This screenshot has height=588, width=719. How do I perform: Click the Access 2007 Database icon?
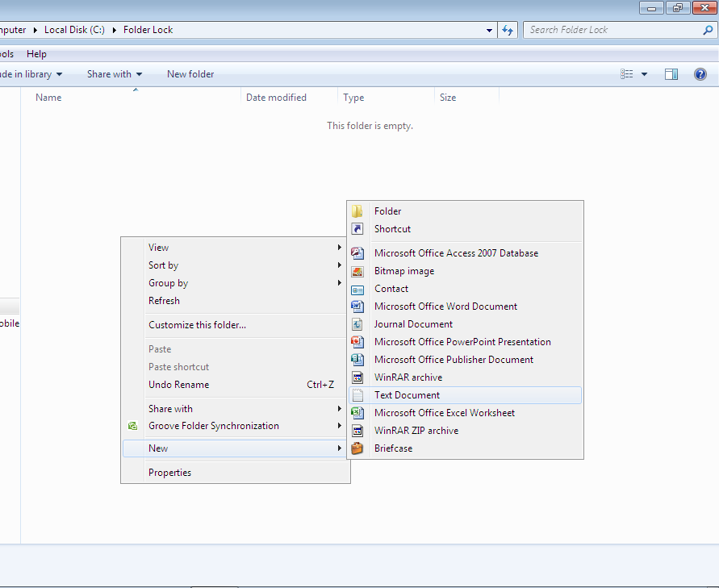click(x=357, y=253)
